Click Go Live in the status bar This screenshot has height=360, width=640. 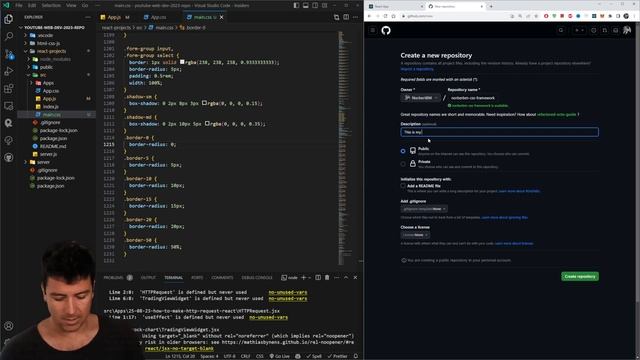tap(279, 356)
